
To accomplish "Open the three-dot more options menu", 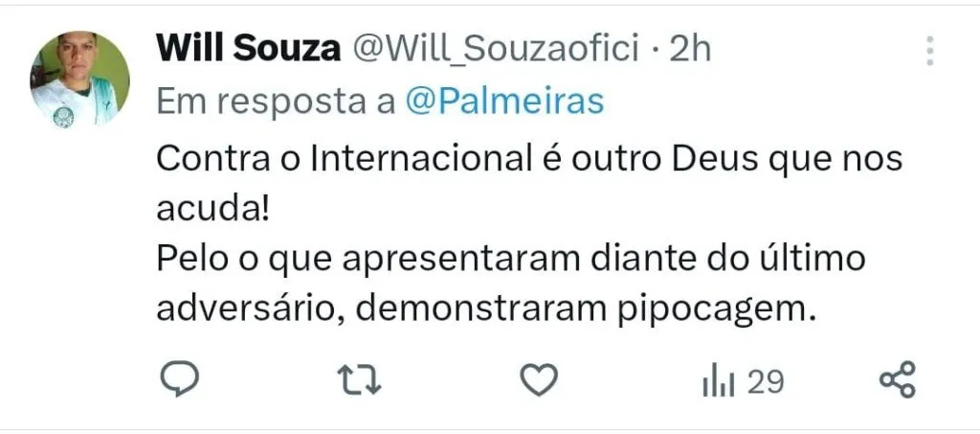I will click(930, 51).
